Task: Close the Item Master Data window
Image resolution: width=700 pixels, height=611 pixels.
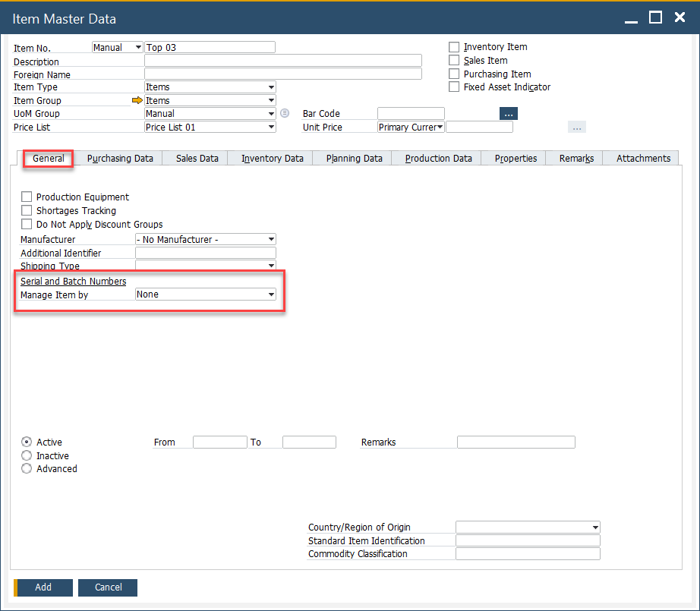Action: [680, 17]
